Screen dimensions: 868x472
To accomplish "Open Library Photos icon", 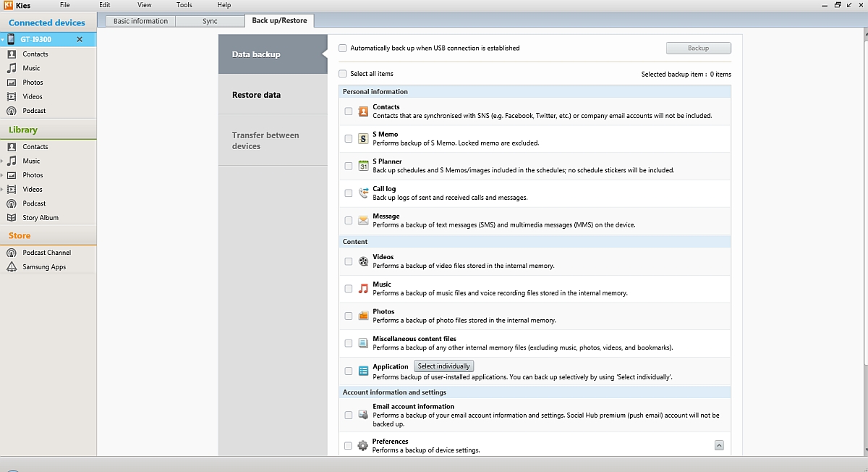I will (11, 175).
